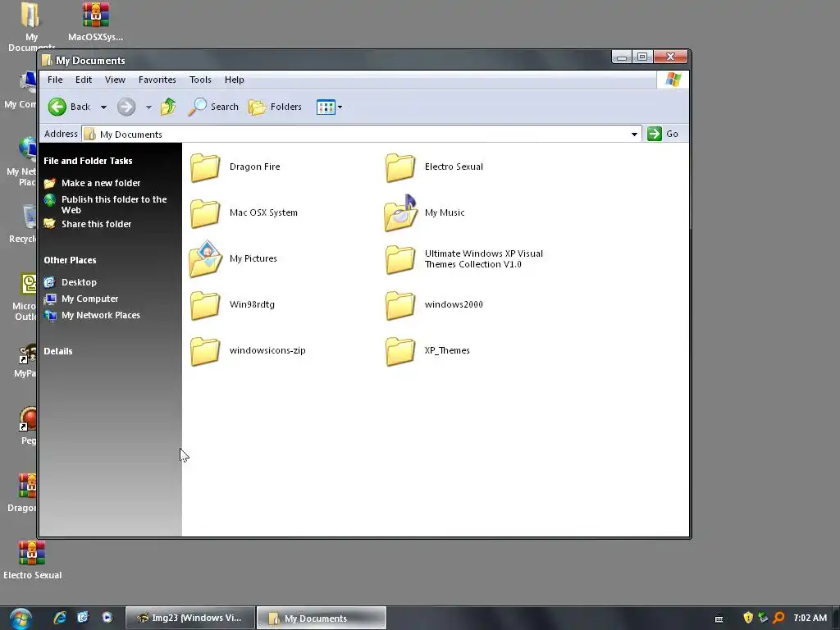Click Publish this folder to the Web
The height and width of the screenshot is (630, 840).
(x=114, y=204)
